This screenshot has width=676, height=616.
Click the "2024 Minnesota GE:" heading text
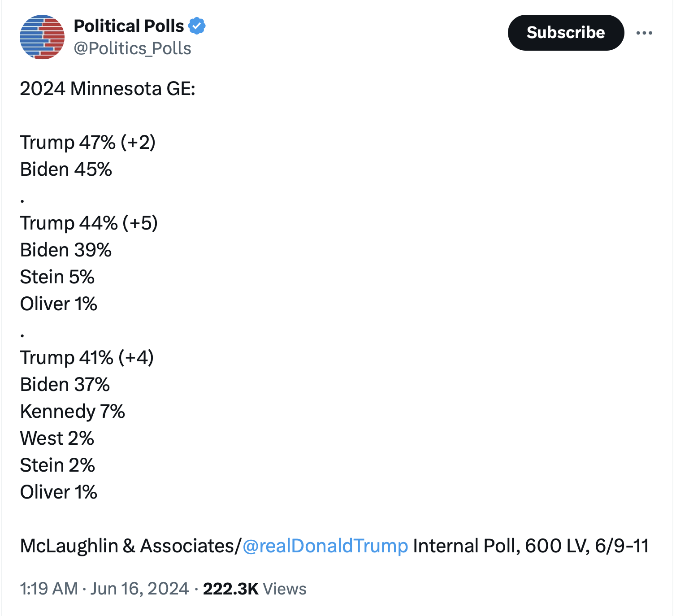(x=108, y=88)
